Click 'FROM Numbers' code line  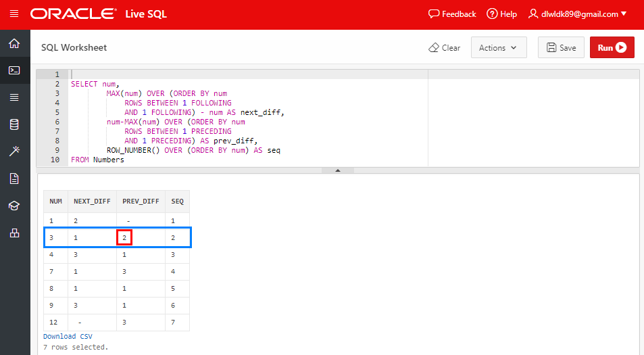point(97,160)
